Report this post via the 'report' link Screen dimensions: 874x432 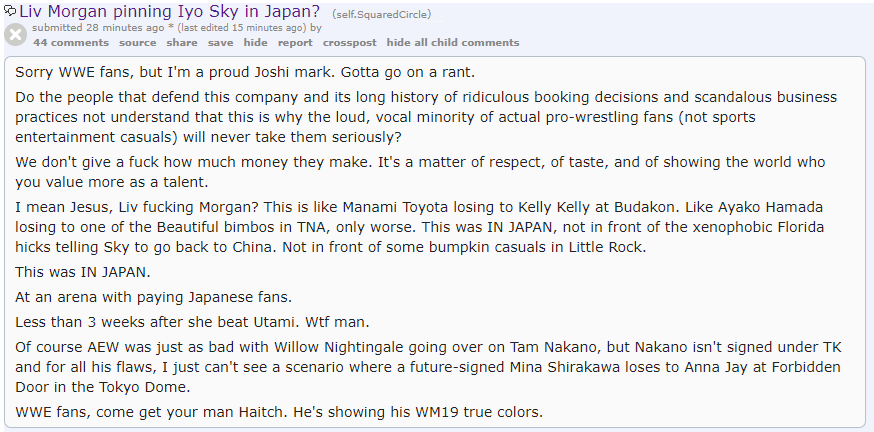pos(295,42)
